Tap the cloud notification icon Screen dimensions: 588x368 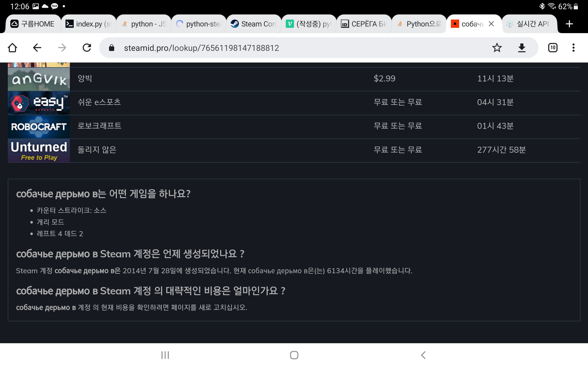click(45, 6)
